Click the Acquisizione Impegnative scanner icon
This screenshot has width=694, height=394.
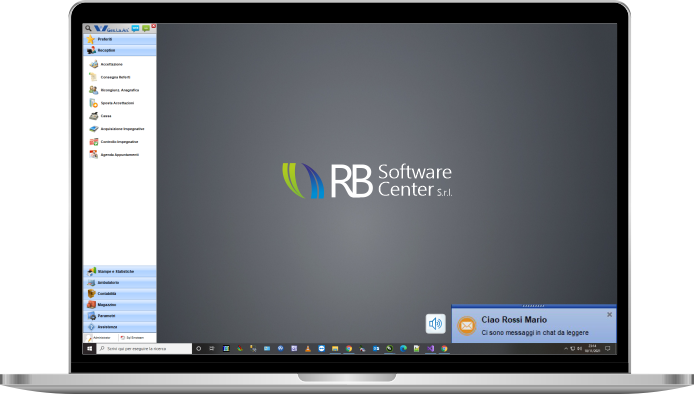tap(93, 129)
